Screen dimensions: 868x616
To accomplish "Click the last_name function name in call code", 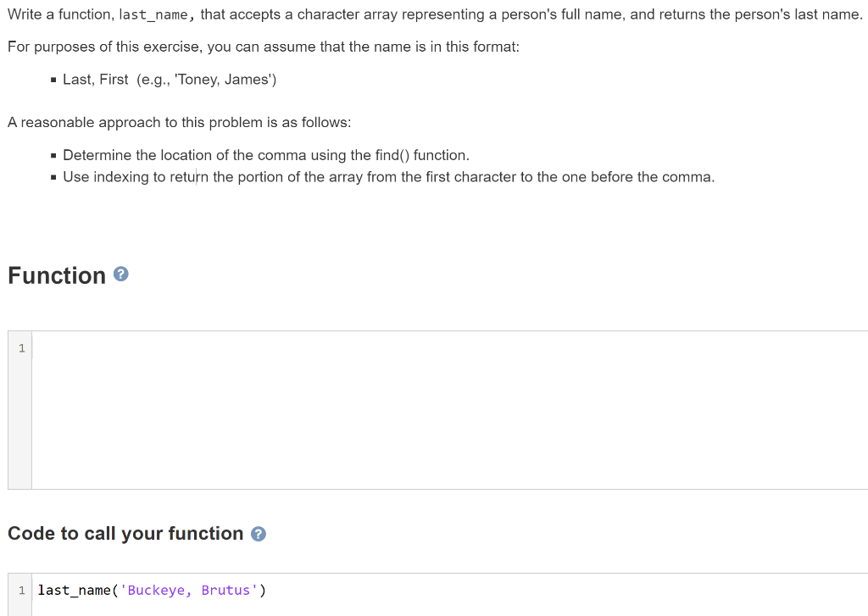I will point(72,591).
